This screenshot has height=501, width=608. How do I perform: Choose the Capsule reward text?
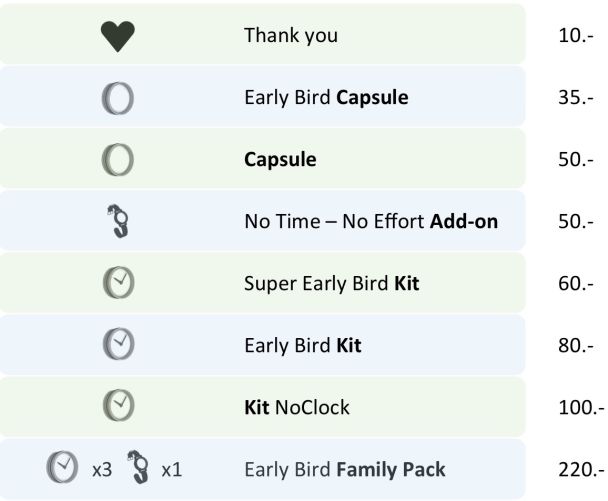click(x=280, y=160)
